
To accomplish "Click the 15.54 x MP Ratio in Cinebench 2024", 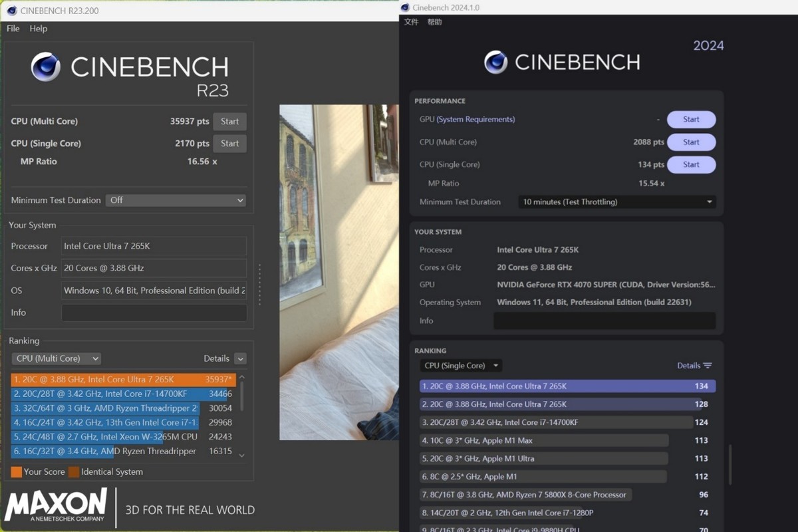I will click(x=651, y=184).
